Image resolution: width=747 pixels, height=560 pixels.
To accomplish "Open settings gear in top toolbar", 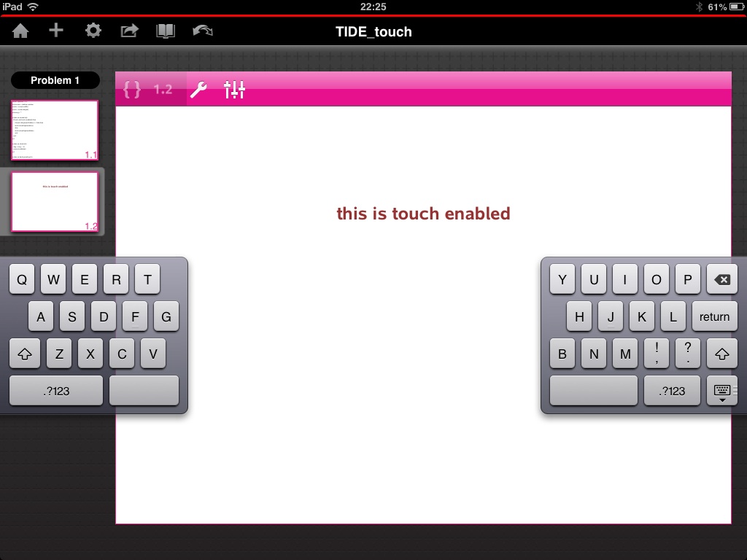I will [x=93, y=31].
